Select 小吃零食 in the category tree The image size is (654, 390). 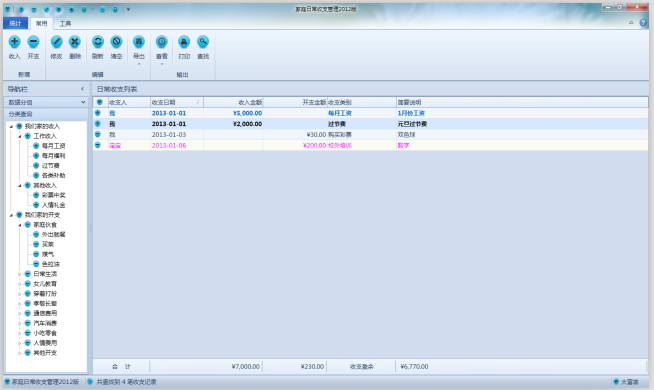45,333
